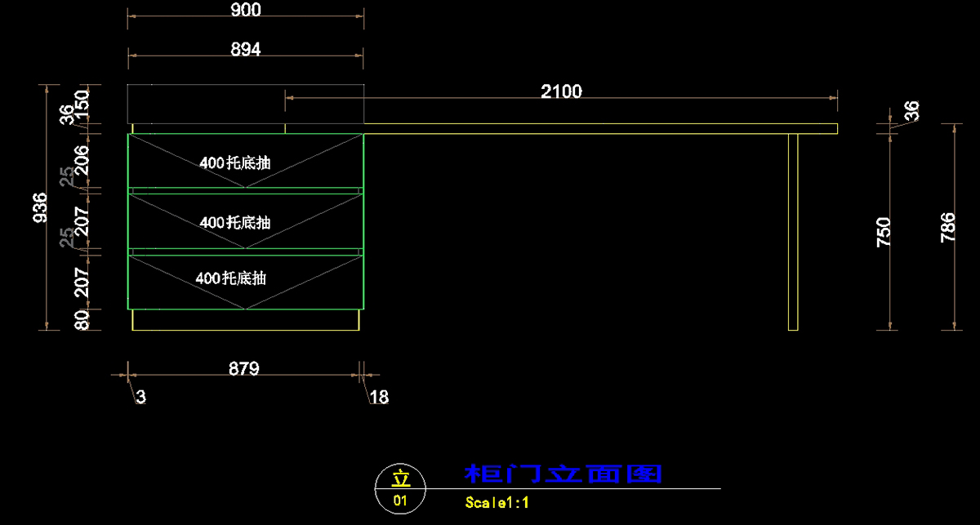Select the 894 dimension label
The height and width of the screenshot is (525, 980).
coord(246,50)
